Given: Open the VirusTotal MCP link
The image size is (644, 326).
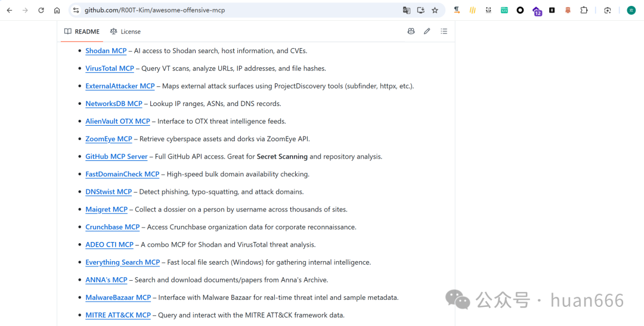Looking at the screenshot, I should pyautogui.click(x=110, y=69).
